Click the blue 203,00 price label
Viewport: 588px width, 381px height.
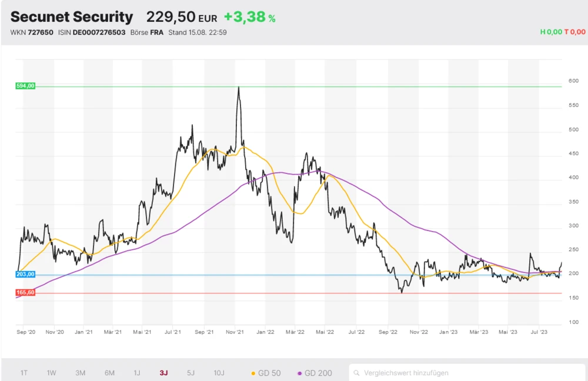click(25, 274)
